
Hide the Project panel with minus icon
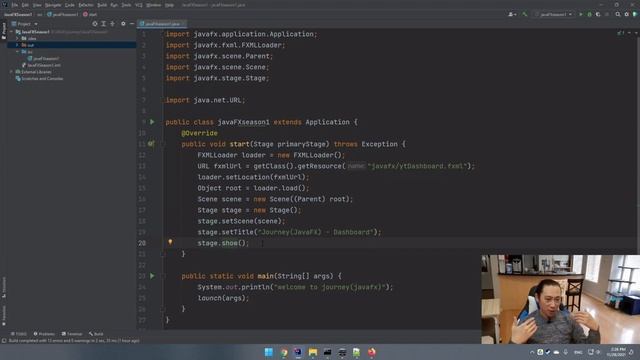pyautogui.click(x=132, y=24)
